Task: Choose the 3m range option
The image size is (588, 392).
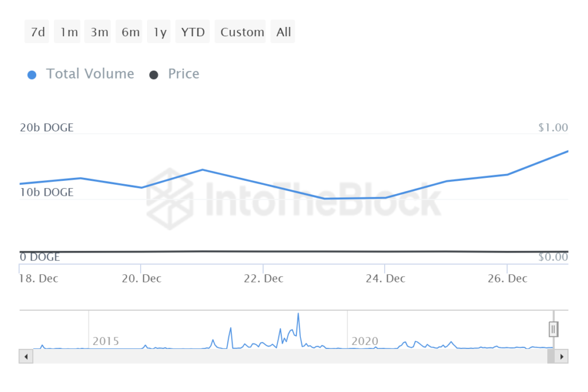Action: click(x=99, y=32)
